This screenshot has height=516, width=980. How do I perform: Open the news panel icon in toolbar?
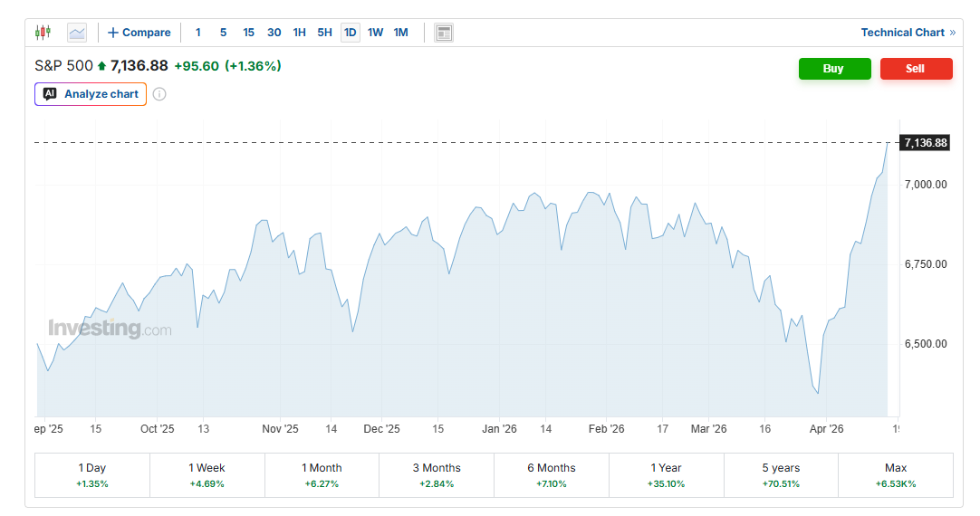pyautogui.click(x=444, y=33)
